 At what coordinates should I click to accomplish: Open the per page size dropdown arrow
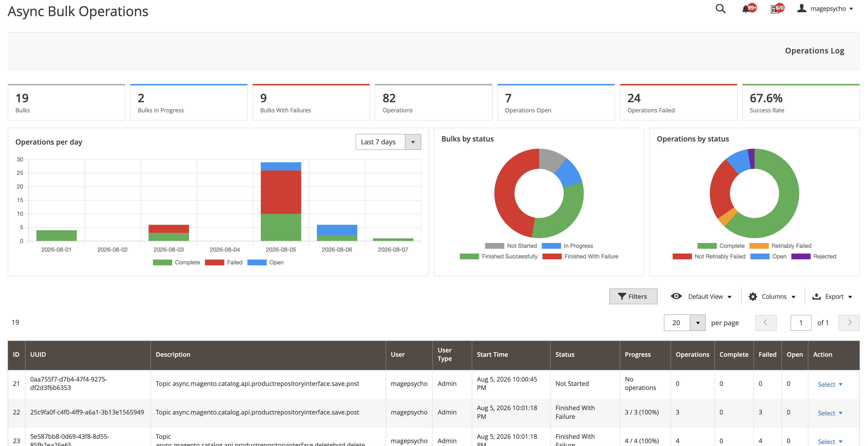pyautogui.click(x=698, y=323)
